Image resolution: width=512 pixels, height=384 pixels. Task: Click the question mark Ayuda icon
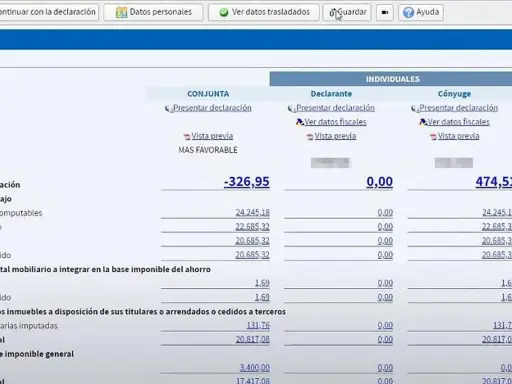(x=408, y=13)
